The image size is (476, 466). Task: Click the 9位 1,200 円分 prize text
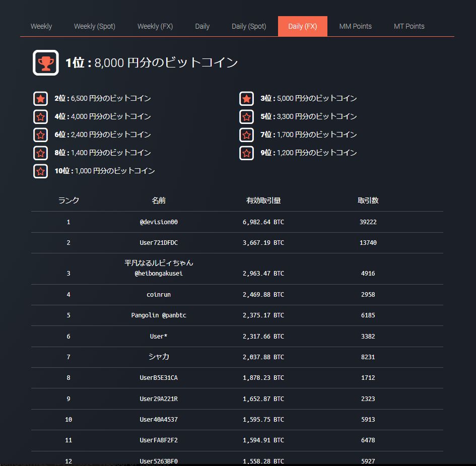point(309,153)
